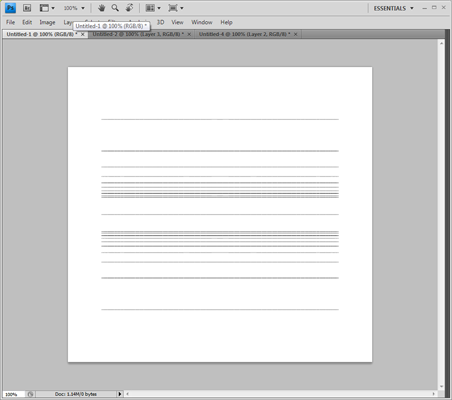Screen dimensions: 452x400
Task: Select the Hand tool icon
Action: coord(102,8)
